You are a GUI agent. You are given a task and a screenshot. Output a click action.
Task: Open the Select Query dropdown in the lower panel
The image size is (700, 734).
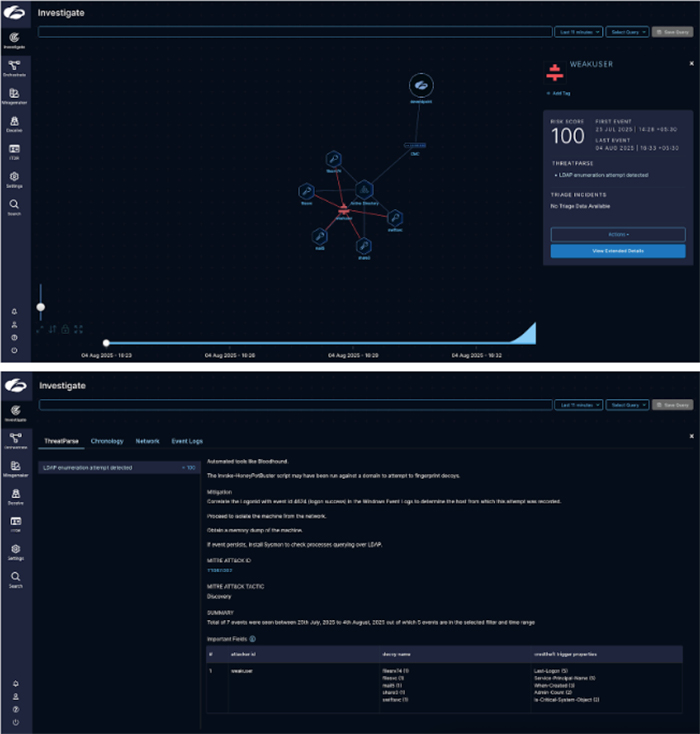(x=628, y=405)
